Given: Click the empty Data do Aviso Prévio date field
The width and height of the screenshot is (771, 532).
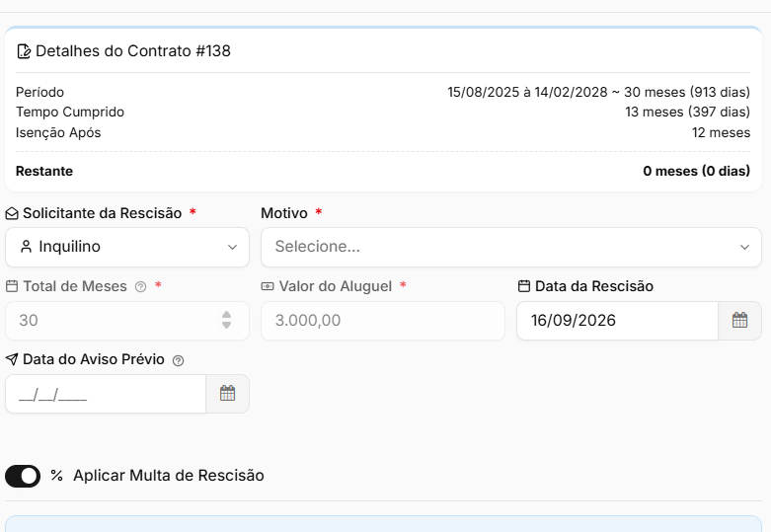Looking at the screenshot, I should coord(106,394).
